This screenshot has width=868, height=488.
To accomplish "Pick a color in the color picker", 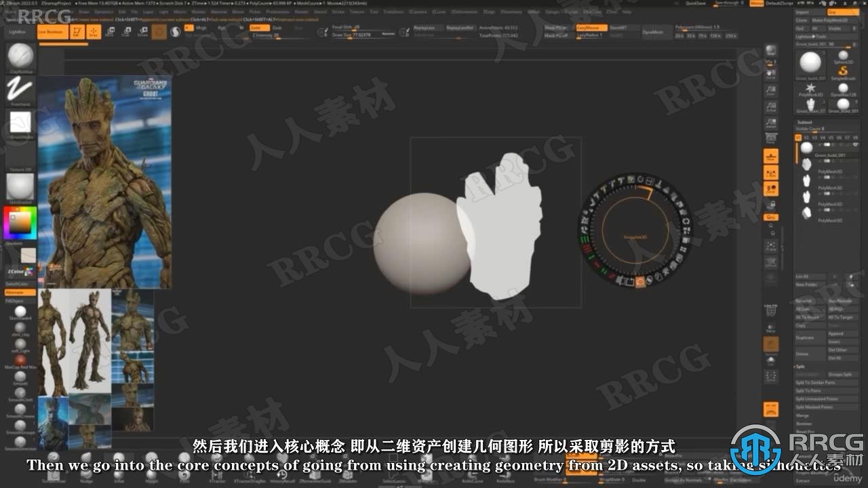I will click(x=20, y=222).
